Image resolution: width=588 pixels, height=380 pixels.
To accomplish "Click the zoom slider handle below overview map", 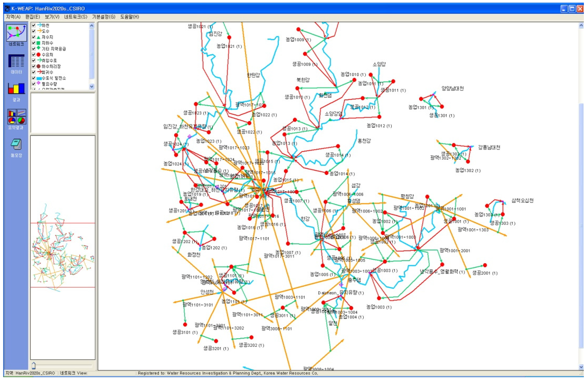I will (34, 365).
